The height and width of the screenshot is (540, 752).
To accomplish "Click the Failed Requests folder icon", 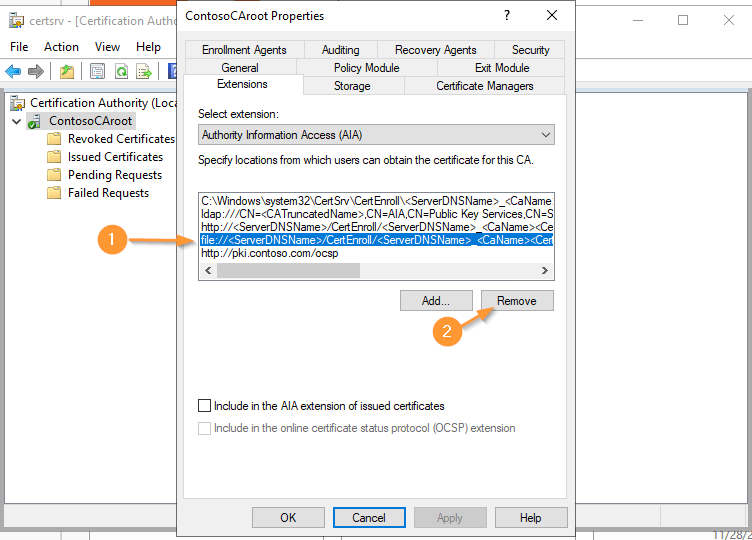I will tap(54, 193).
